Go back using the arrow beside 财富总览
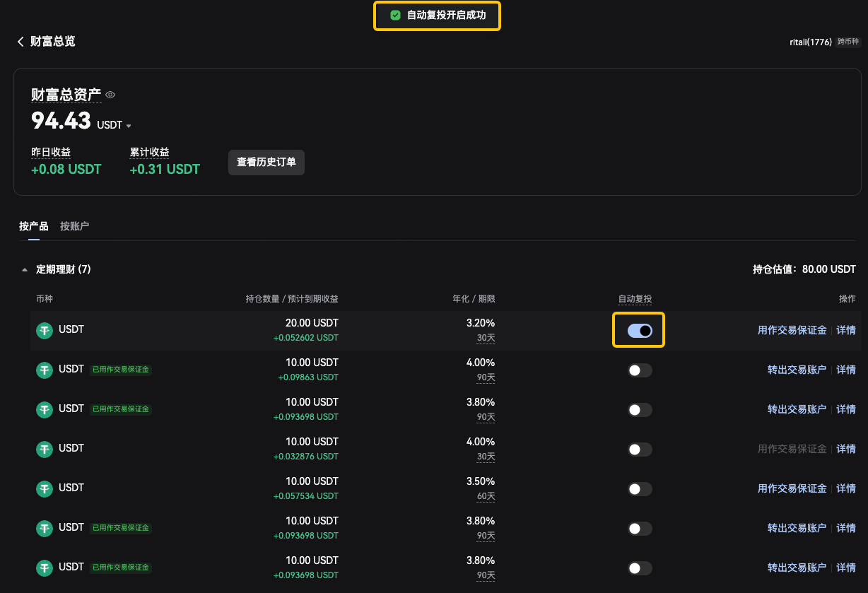The height and width of the screenshot is (593, 868). (x=20, y=42)
